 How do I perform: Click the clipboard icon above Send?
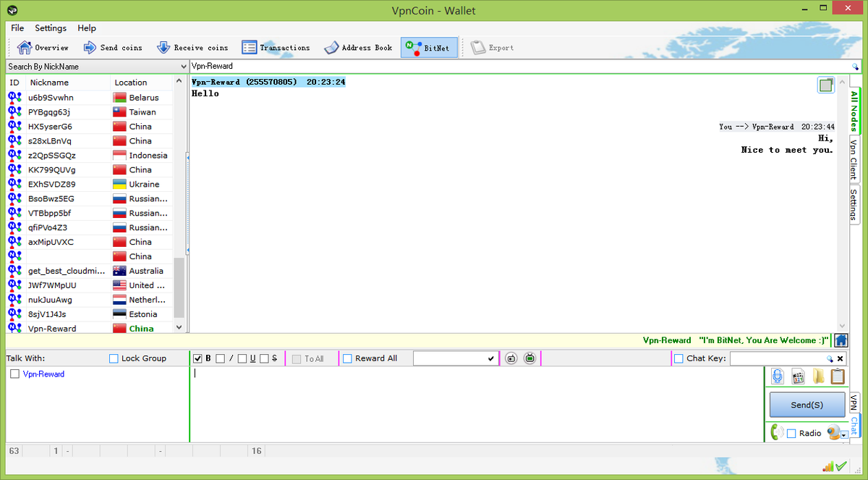(838, 376)
